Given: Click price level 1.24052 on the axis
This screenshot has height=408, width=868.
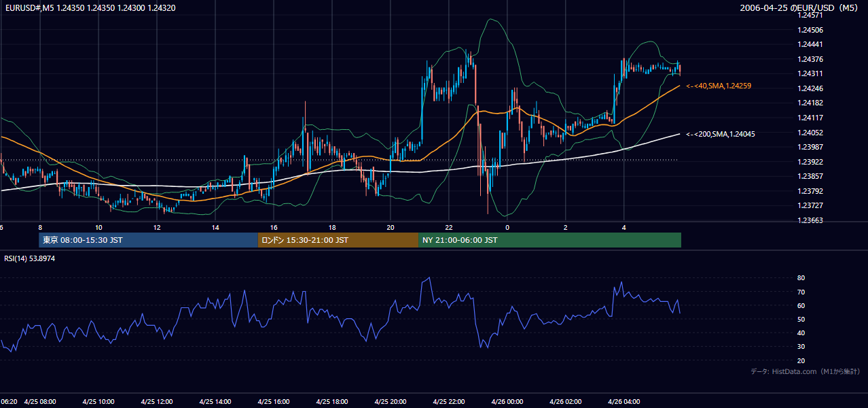Looking at the screenshot, I should point(810,133).
